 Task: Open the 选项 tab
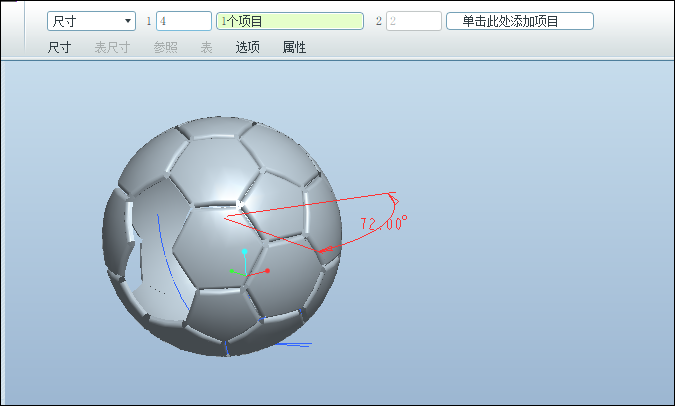tap(248, 47)
